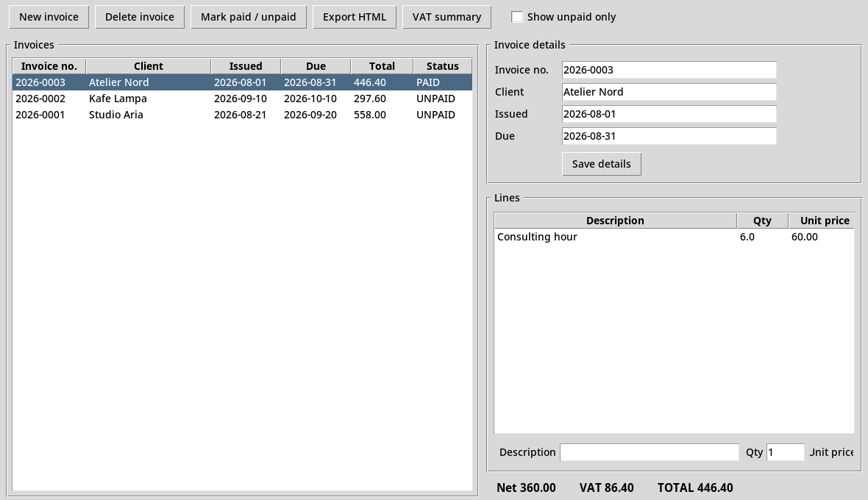Focus the Issued date input field
This screenshot has width=868, height=500.
coord(669,114)
